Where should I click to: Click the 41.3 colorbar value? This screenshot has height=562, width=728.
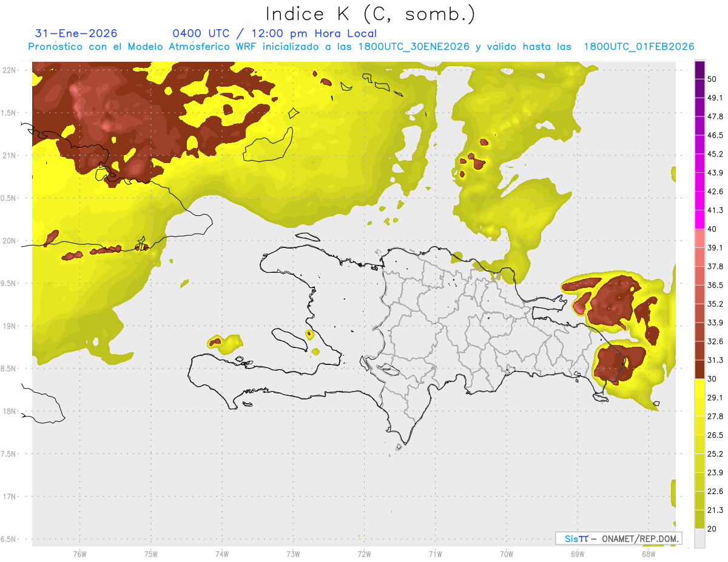click(715, 210)
